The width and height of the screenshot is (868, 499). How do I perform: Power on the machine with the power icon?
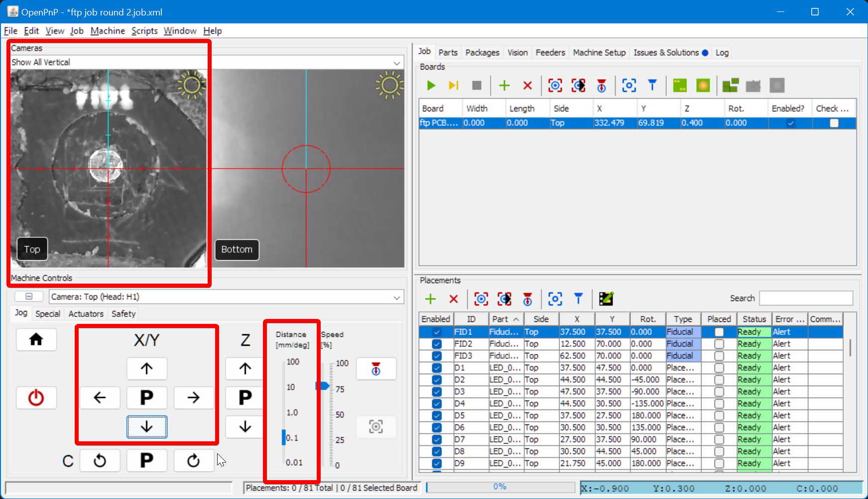tap(36, 398)
